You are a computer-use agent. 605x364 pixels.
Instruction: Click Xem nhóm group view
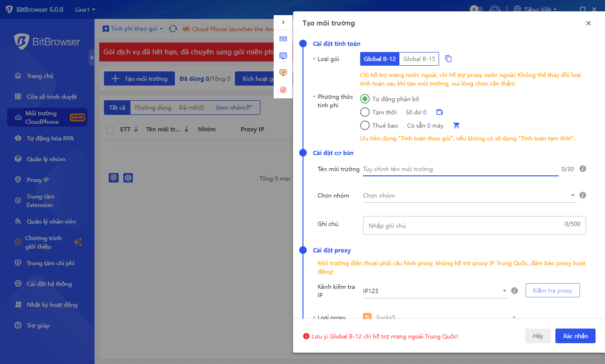pyautogui.click(x=234, y=108)
